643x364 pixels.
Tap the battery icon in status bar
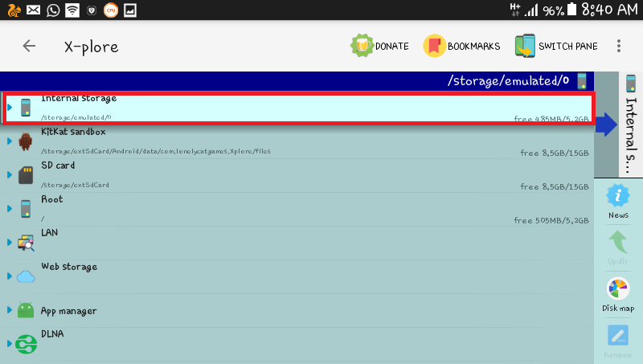pyautogui.click(x=572, y=9)
